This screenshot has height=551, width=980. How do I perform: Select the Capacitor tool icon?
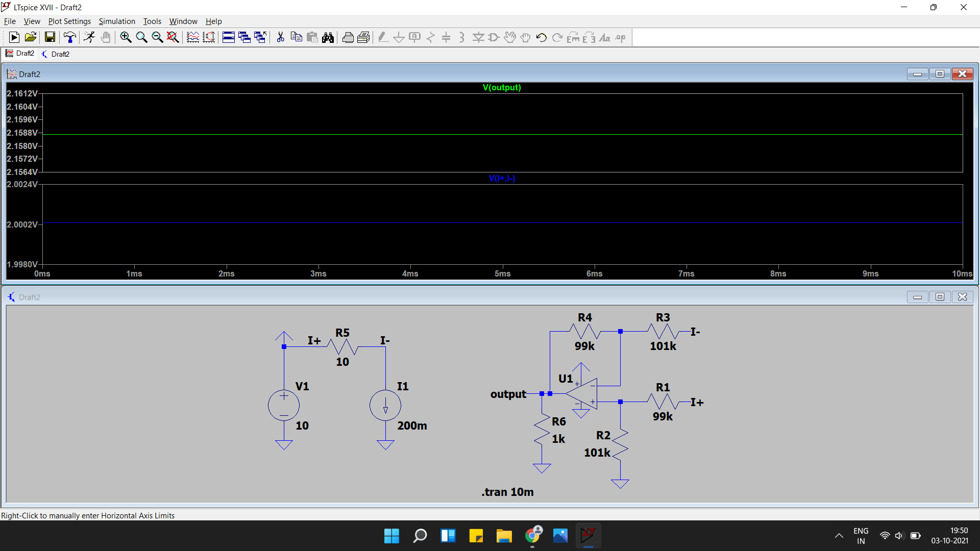click(446, 37)
